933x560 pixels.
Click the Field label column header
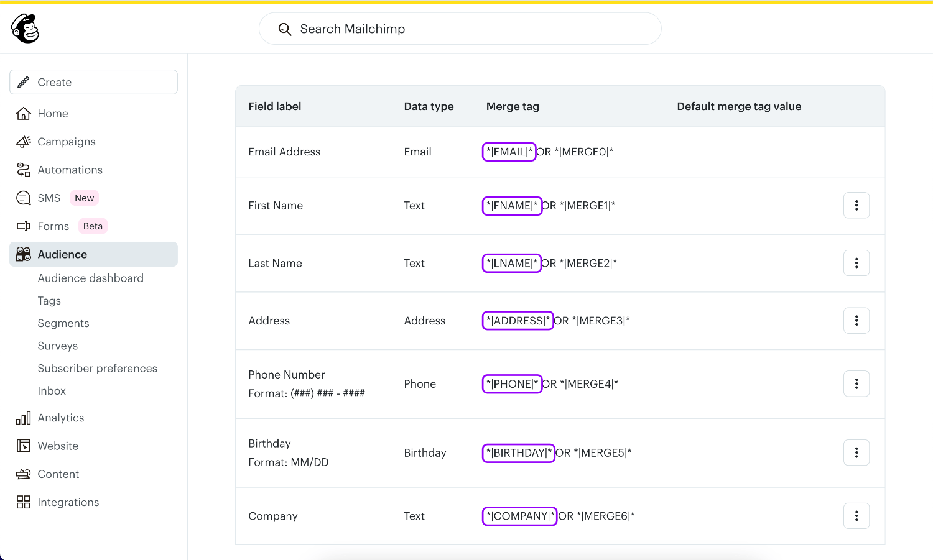(x=275, y=106)
